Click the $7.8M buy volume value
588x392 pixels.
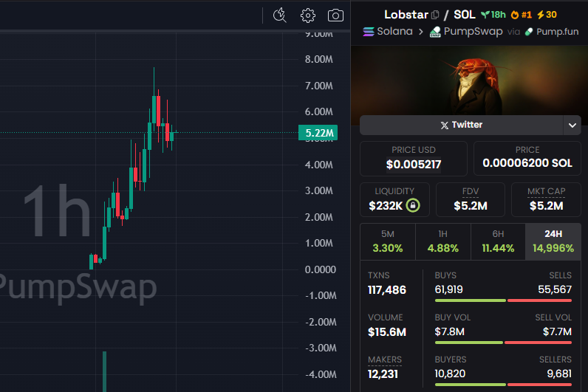pos(450,331)
